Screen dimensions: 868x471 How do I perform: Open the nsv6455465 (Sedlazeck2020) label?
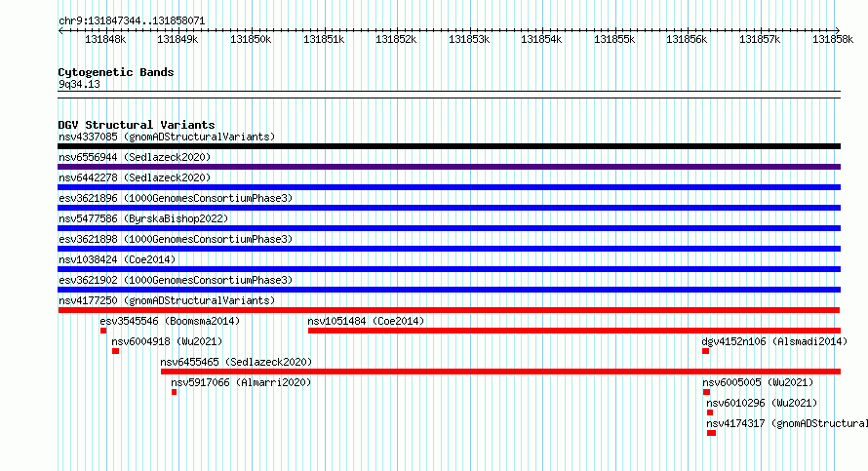click(x=236, y=362)
